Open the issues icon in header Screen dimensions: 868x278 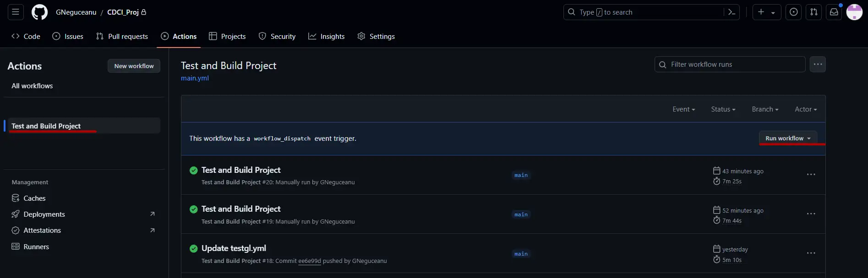(794, 12)
